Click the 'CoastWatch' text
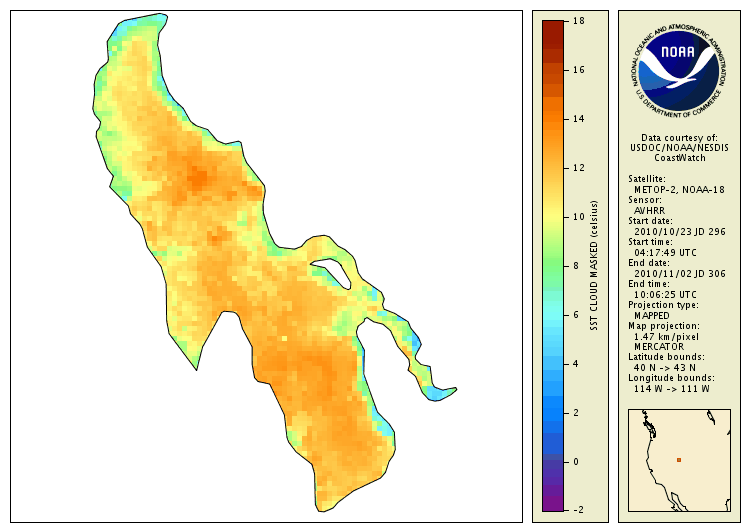Screen dimensions: 750x532 680,158
